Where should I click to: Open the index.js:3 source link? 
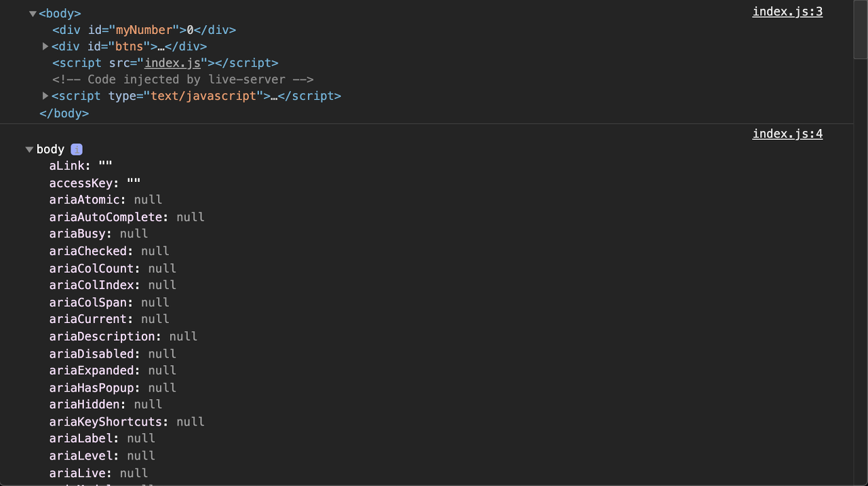pos(787,12)
